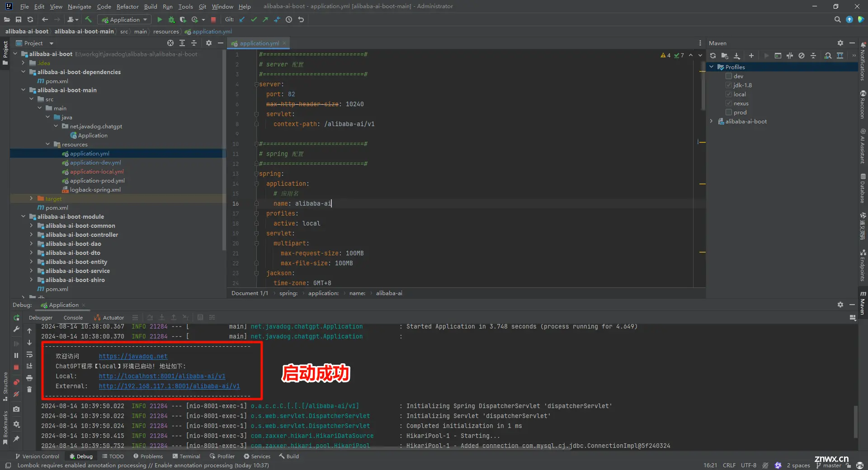
Task: Open the https://javadog.net link in console
Action: (133, 356)
